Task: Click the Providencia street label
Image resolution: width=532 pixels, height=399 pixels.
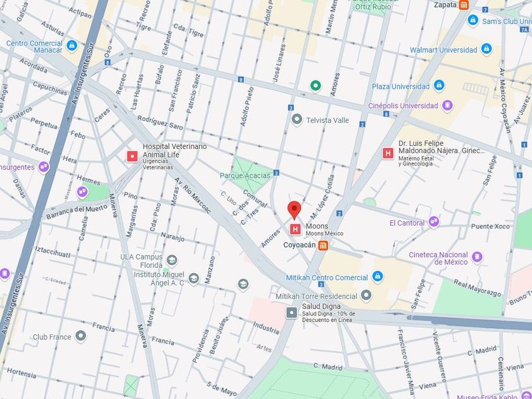Action: click(x=201, y=346)
